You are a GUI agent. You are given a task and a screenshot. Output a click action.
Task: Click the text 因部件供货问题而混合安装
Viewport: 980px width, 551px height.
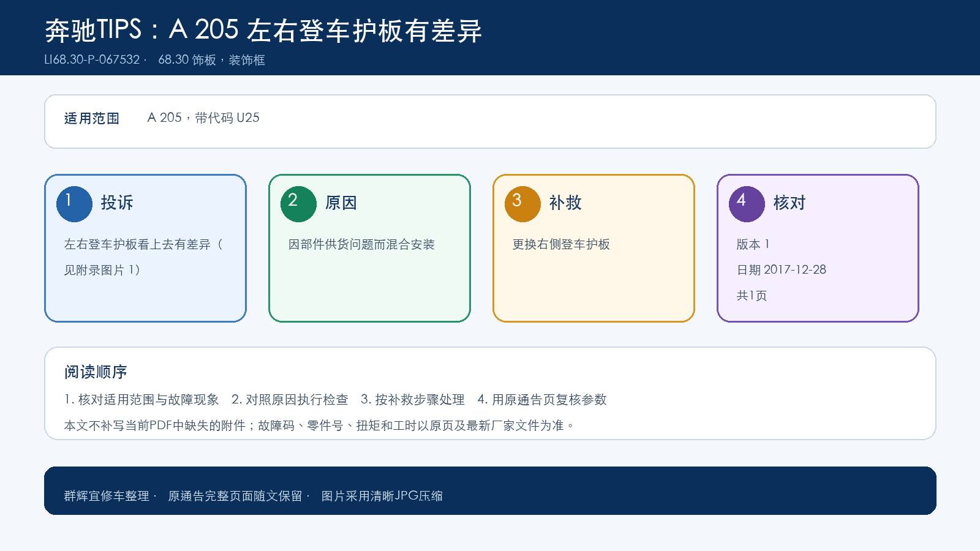coord(361,244)
